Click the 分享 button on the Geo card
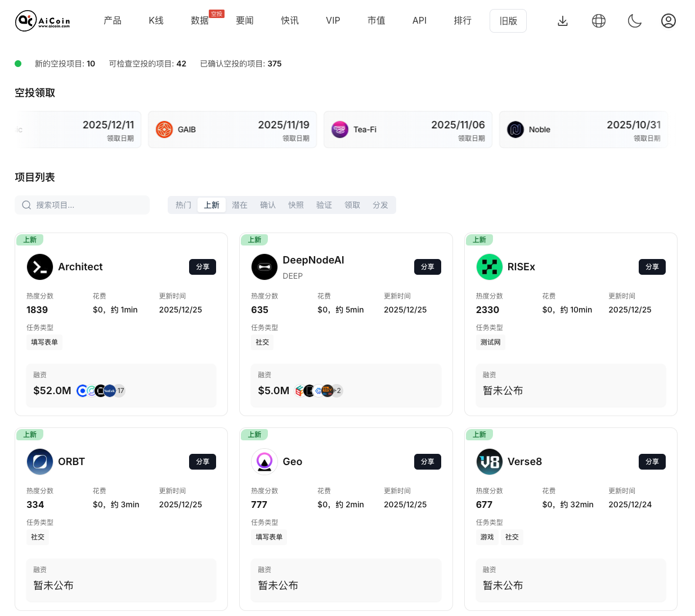Screen dimensions: 695x616 (427, 462)
